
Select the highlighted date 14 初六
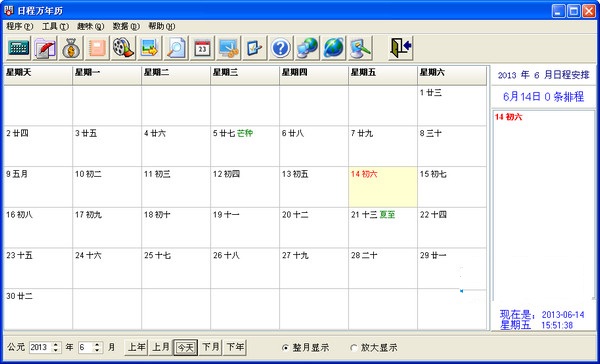click(x=383, y=187)
